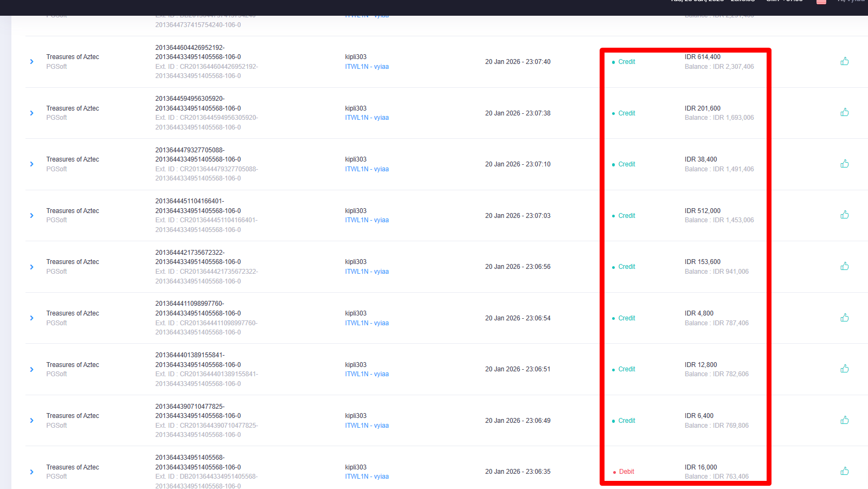
Task: Click the amount IDR 12,800
Action: (701, 365)
